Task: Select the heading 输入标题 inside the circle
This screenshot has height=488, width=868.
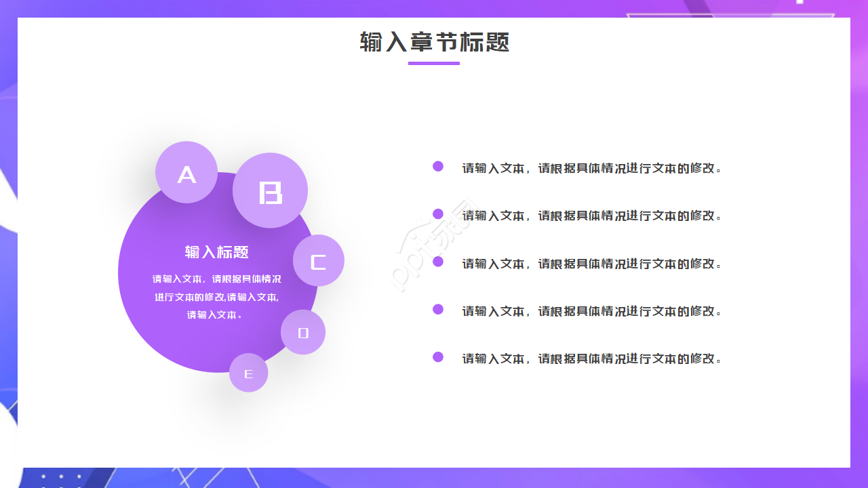Action: coord(217,251)
